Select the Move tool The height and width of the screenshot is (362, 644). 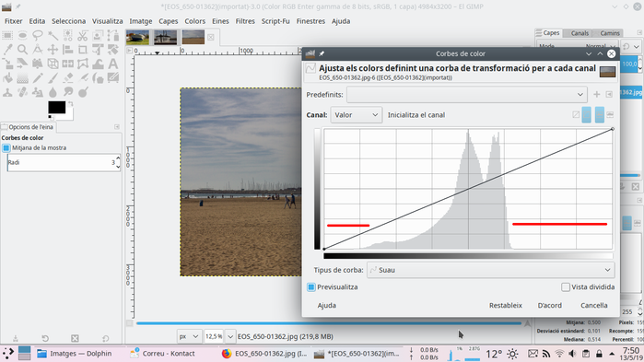click(x=53, y=50)
